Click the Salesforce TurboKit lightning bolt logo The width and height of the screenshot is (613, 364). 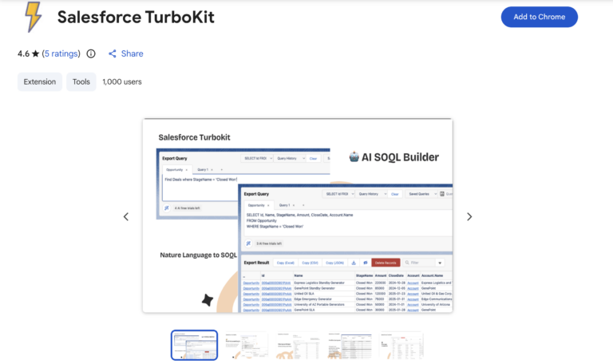(34, 17)
